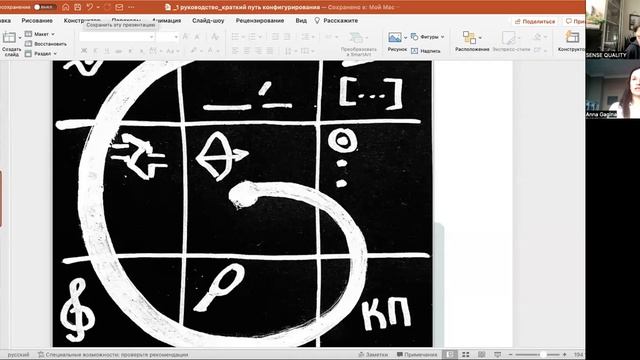Screen dimensions: 640x360
Task: Click the zoom out minus button
Action: 510,355
